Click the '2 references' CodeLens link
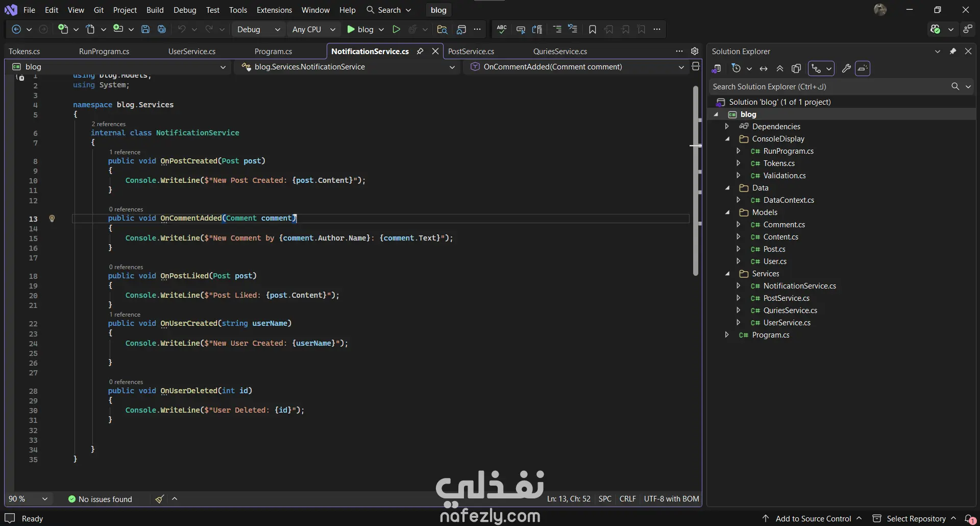This screenshot has width=980, height=526. click(109, 124)
